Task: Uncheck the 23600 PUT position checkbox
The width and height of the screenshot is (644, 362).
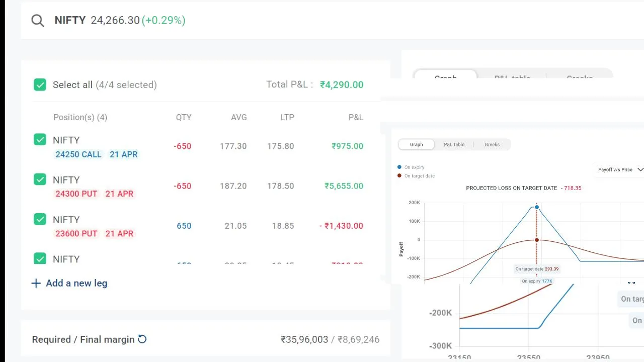Action: click(x=40, y=219)
